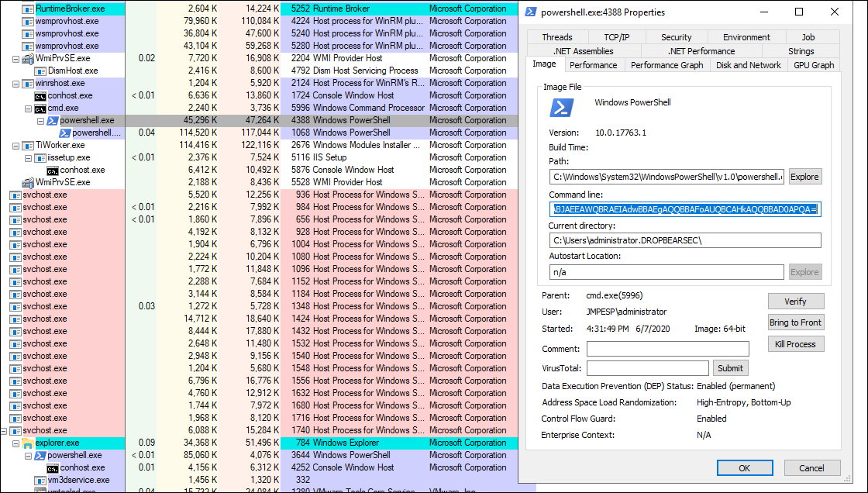Click the wsmprovhost.exe icon in PID 4224 row

[28, 21]
